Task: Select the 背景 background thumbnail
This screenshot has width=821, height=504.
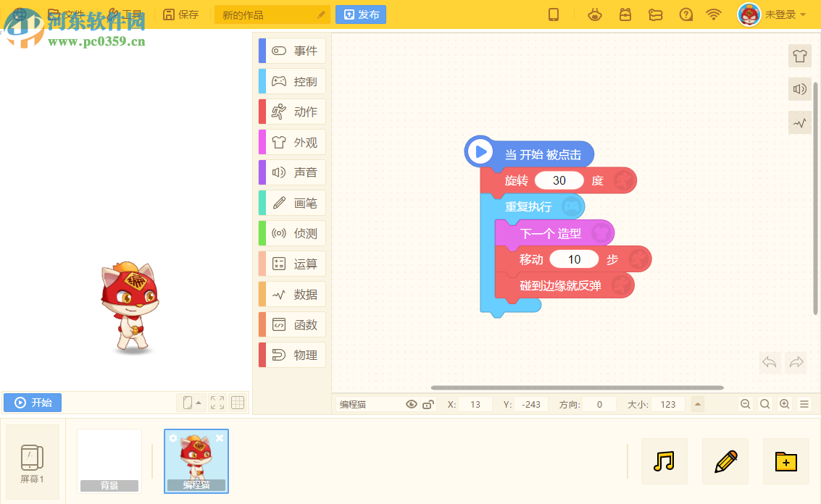Action: [109, 461]
